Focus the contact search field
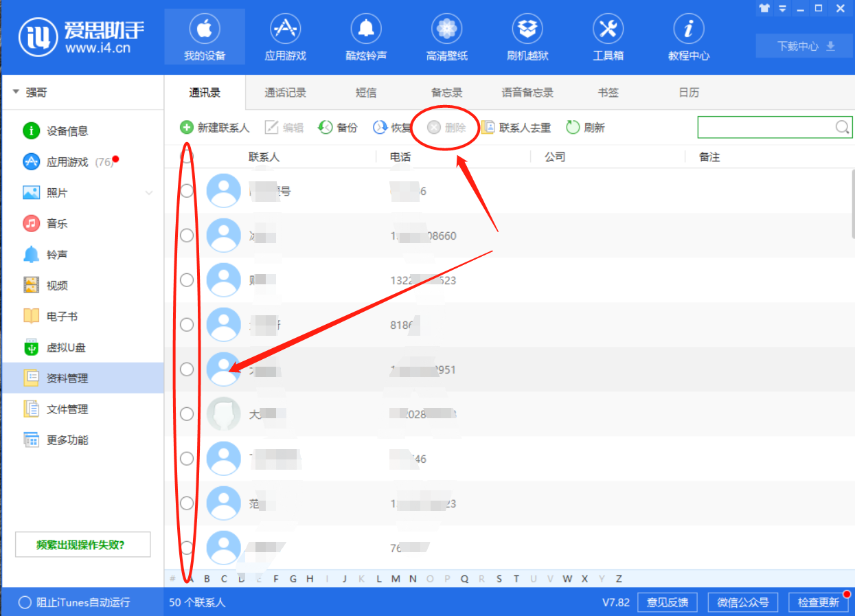The height and width of the screenshot is (616, 855). click(x=775, y=127)
